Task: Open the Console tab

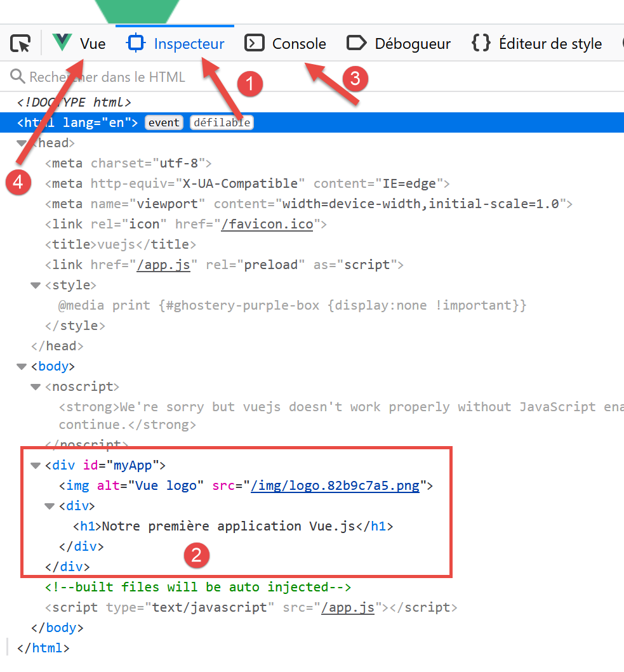Action: click(298, 44)
